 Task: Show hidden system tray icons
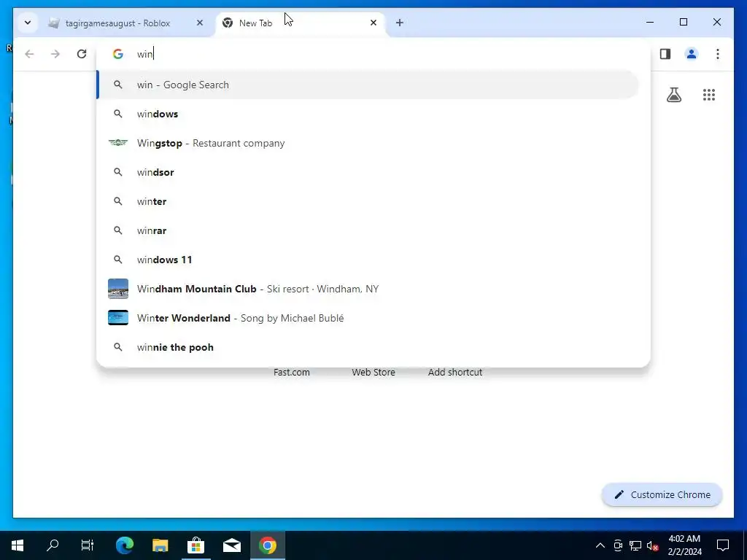600,545
